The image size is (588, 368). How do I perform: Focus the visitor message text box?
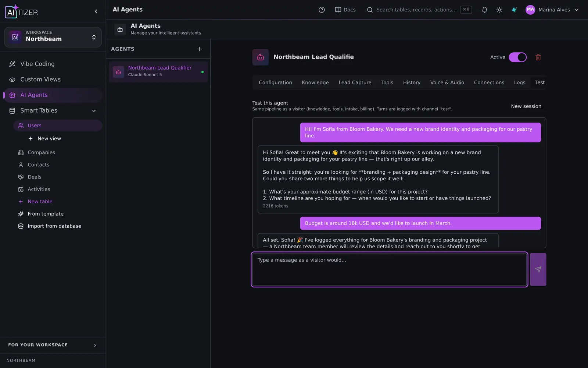[x=390, y=269]
